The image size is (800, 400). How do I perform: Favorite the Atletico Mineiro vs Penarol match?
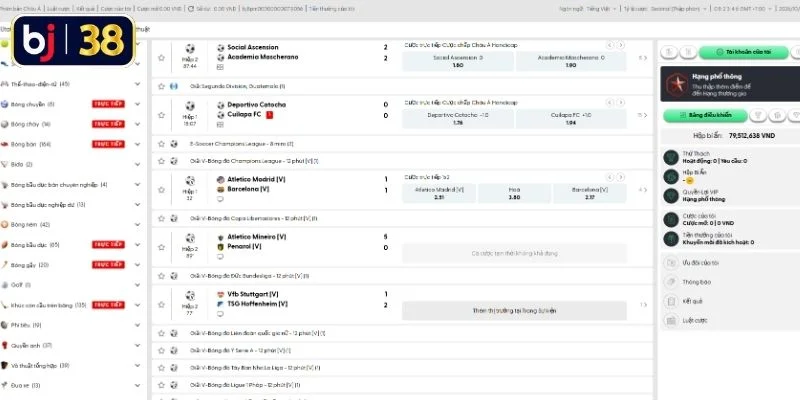coord(161,247)
